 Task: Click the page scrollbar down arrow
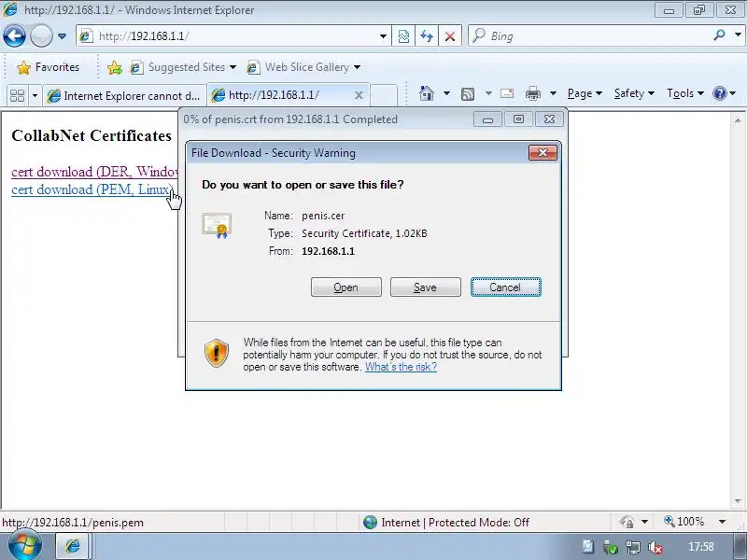pos(738,500)
